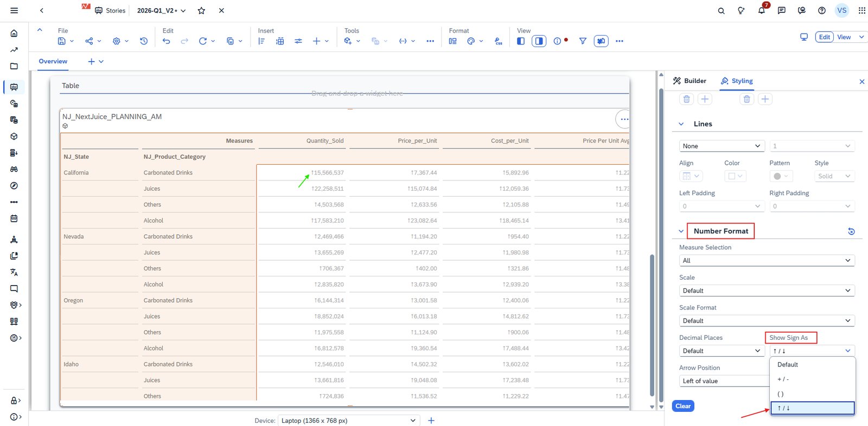The image size is (868, 426).
Task: Open the table widget's More actions button
Action: point(624,119)
